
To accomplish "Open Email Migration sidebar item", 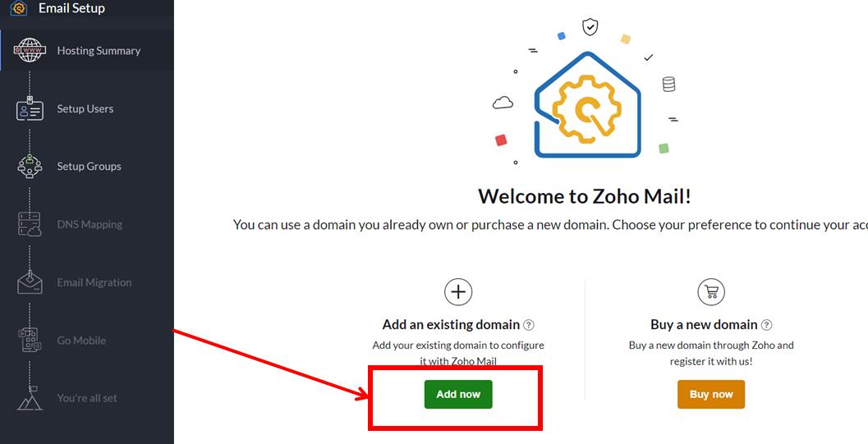I will click(x=94, y=282).
